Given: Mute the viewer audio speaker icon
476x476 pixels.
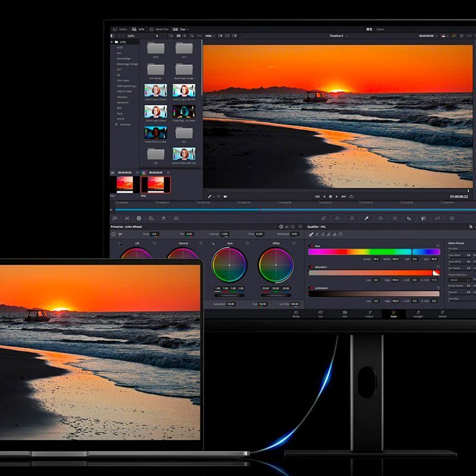Looking at the screenshot, I should (x=226, y=196).
